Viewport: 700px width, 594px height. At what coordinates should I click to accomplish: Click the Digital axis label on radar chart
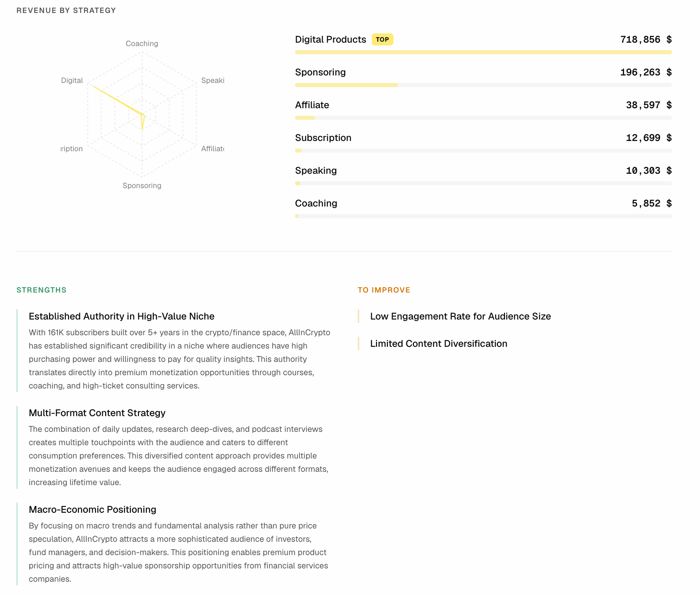pyautogui.click(x=72, y=81)
